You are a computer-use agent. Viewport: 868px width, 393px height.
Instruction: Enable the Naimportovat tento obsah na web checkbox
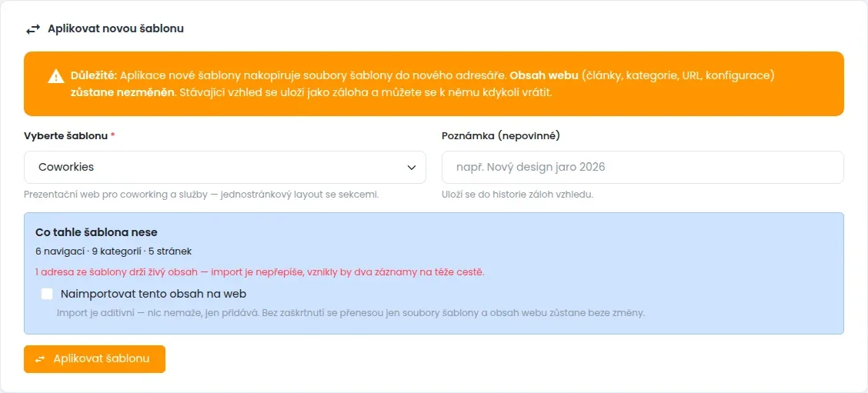click(x=47, y=294)
